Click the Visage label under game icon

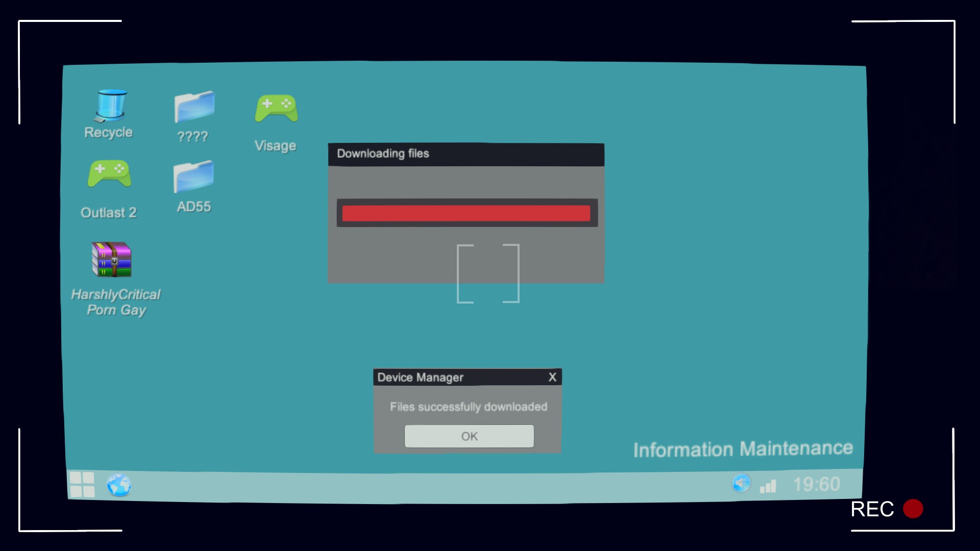point(275,146)
